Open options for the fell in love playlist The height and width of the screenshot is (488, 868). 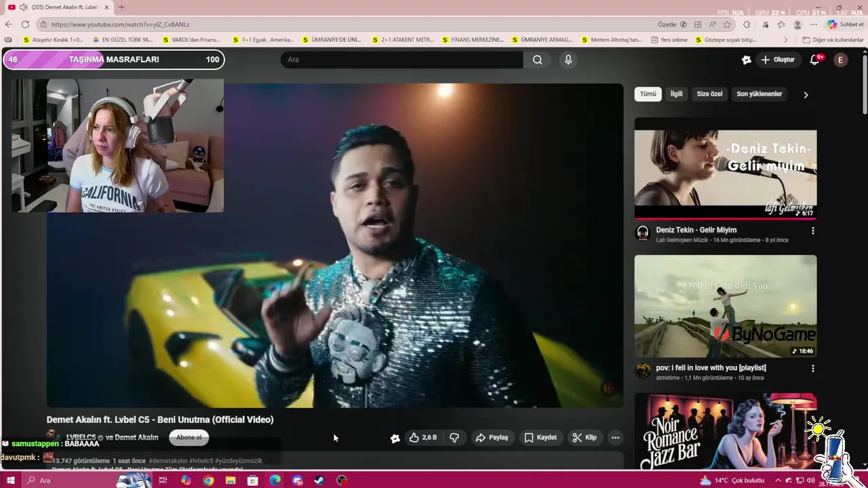click(812, 369)
